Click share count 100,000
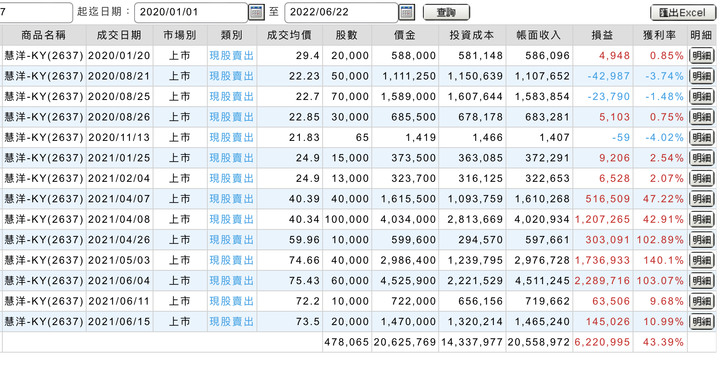The image size is (720, 377). click(x=347, y=219)
